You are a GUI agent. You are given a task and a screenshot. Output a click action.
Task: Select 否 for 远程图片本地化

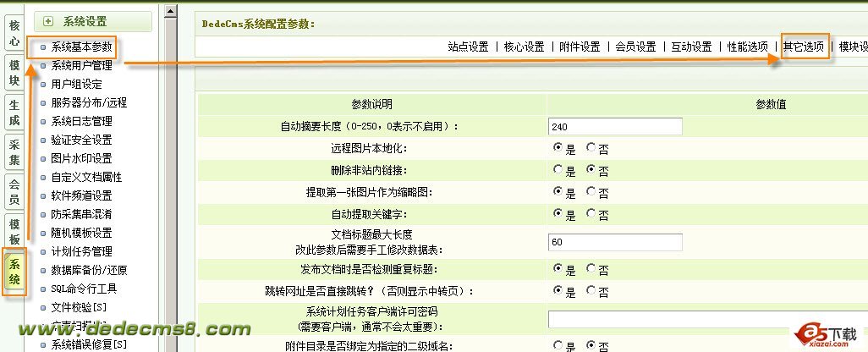[591, 148]
